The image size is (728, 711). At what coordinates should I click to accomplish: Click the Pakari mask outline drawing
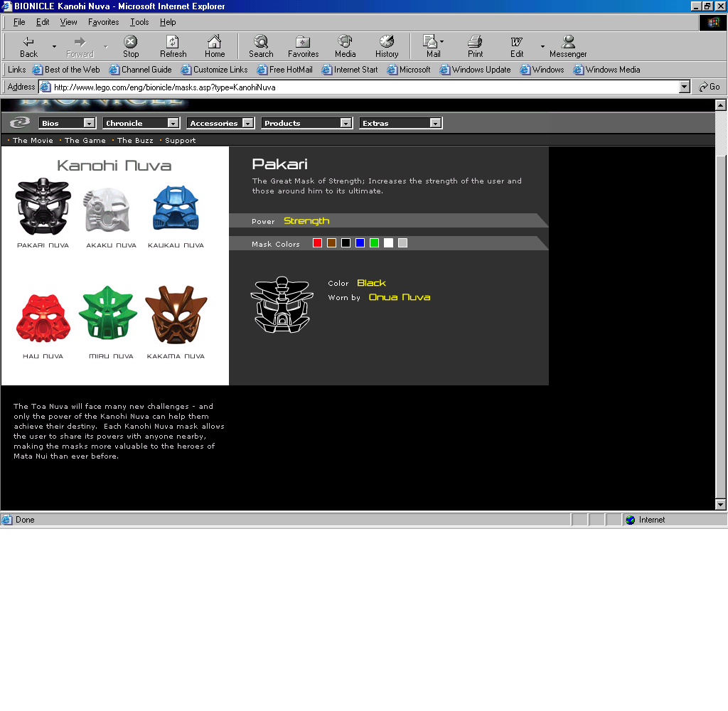coord(282,304)
